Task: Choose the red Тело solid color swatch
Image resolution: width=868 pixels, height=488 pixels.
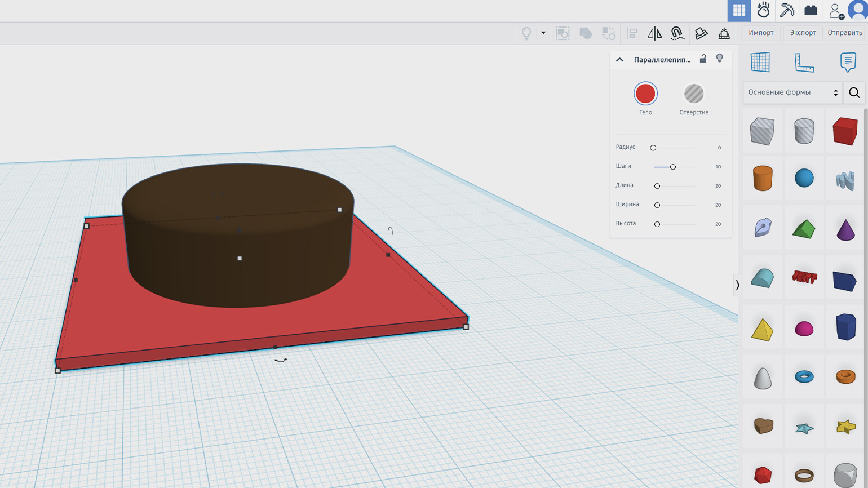Action: coord(645,94)
